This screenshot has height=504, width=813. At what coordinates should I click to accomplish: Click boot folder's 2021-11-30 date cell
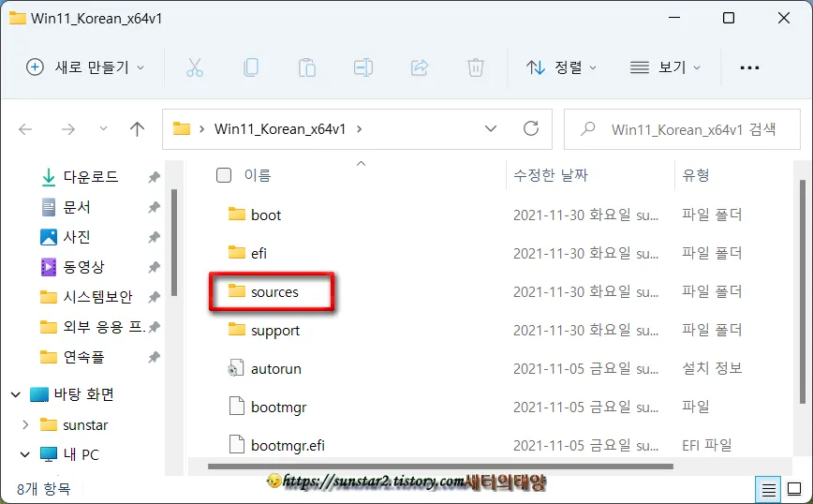pos(586,215)
